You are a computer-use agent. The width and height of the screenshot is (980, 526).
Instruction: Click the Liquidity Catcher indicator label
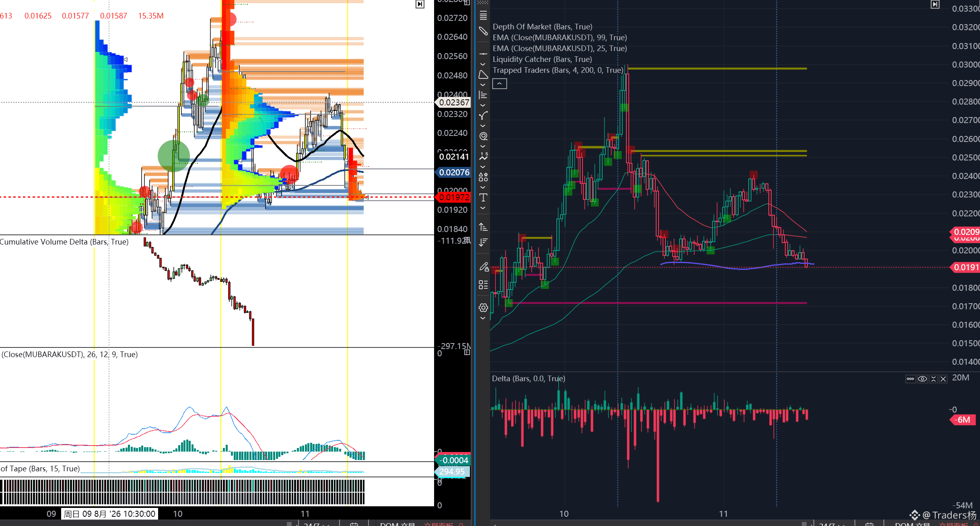542,59
